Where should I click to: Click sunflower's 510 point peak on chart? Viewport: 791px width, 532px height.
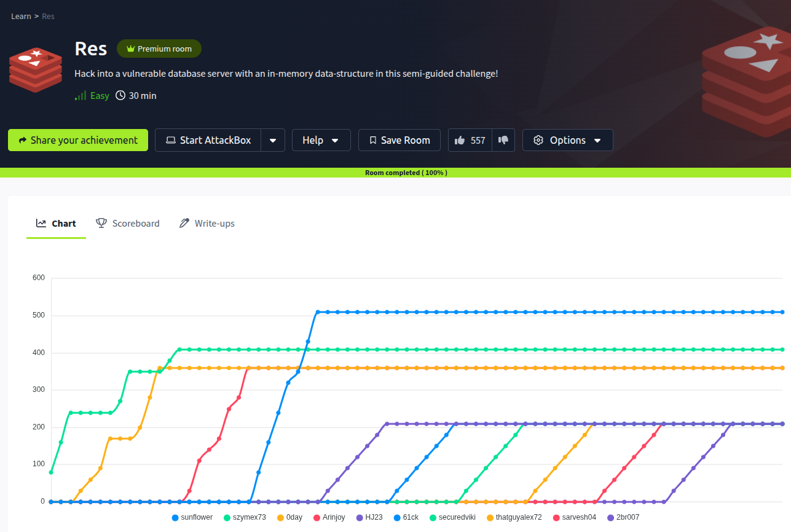click(x=318, y=312)
